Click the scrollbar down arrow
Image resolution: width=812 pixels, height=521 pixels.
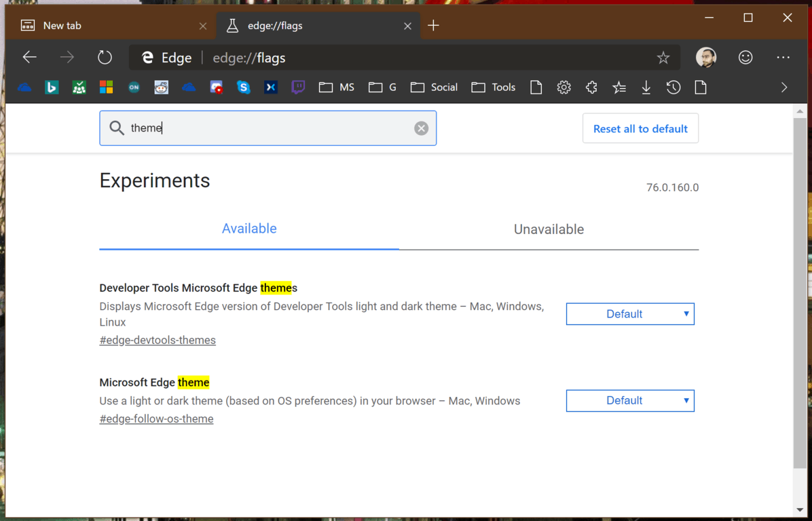(x=800, y=512)
